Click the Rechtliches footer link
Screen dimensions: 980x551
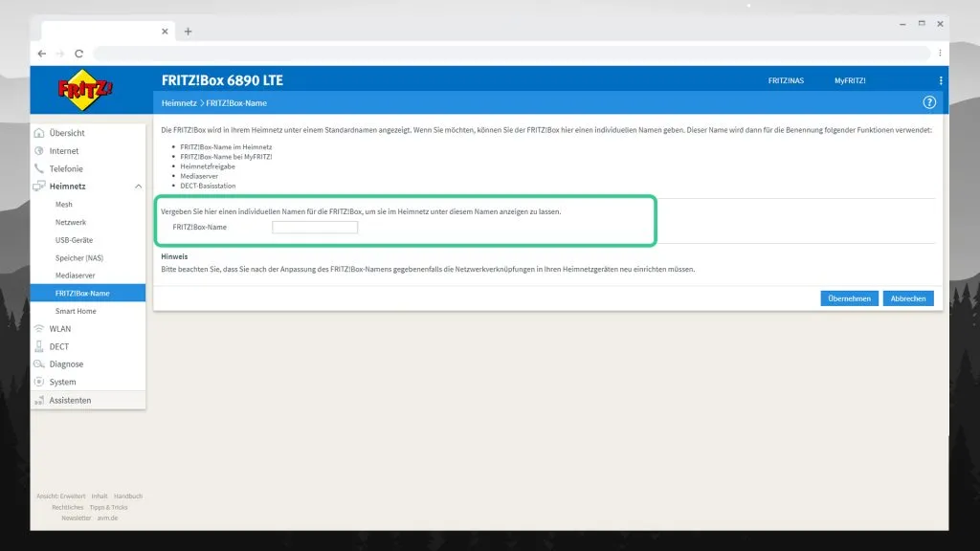click(x=68, y=507)
